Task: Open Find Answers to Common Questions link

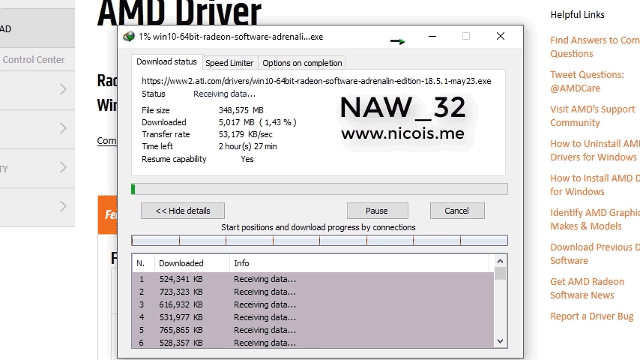Action: tap(595, 47)
